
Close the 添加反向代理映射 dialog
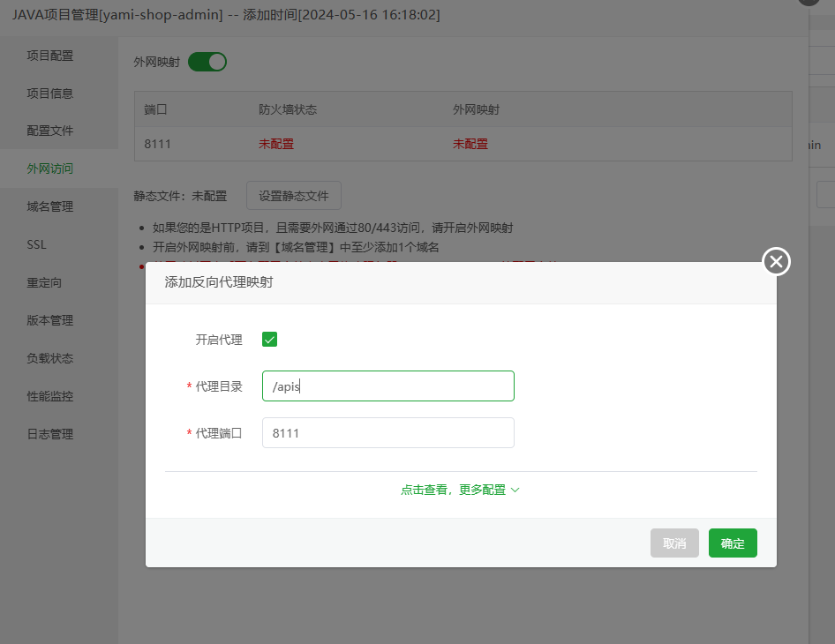pos(775,261)
